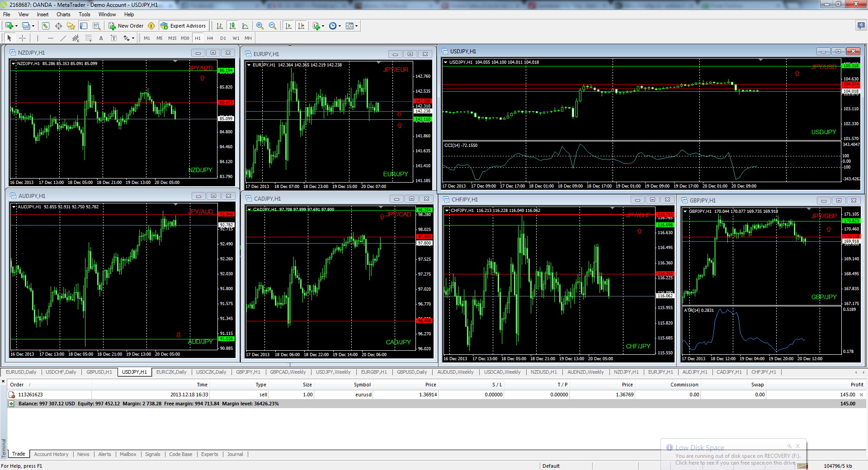Toggle the Market Watch window icon
This screenshot has width=868, height=470.
(45, 26)
